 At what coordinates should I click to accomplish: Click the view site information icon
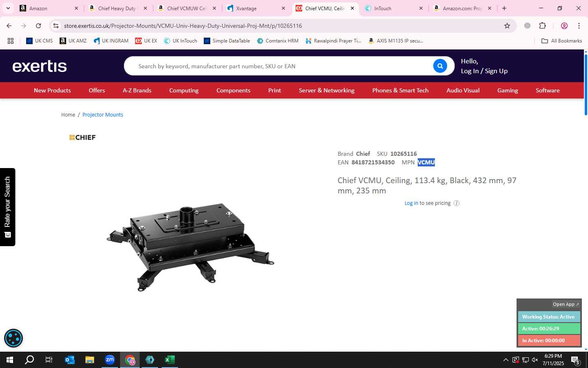[56, 26]
